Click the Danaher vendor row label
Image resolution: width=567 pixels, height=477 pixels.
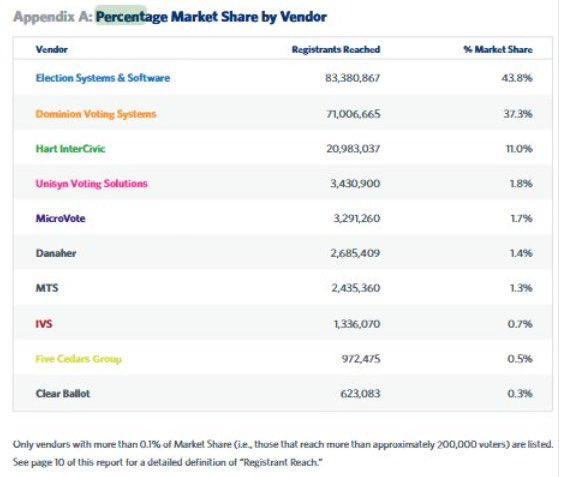56,253
